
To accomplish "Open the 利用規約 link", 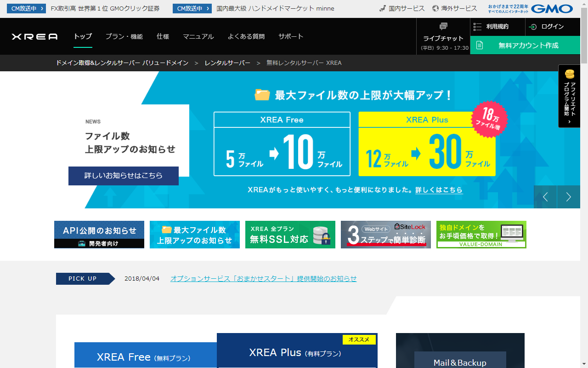I will (498, 27).
